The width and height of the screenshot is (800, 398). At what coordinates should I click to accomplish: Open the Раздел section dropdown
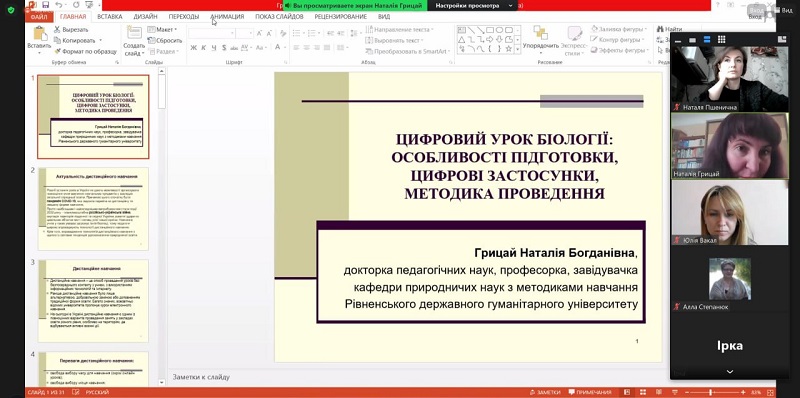163,52
